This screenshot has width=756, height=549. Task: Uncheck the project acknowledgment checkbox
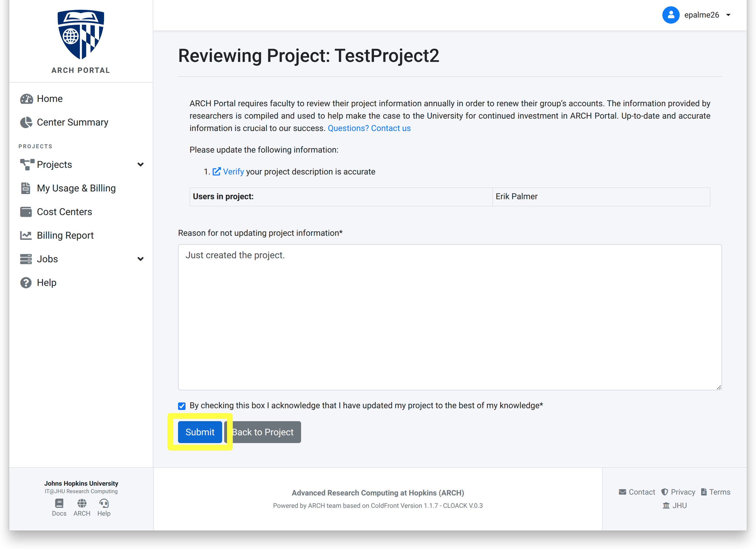182,406
